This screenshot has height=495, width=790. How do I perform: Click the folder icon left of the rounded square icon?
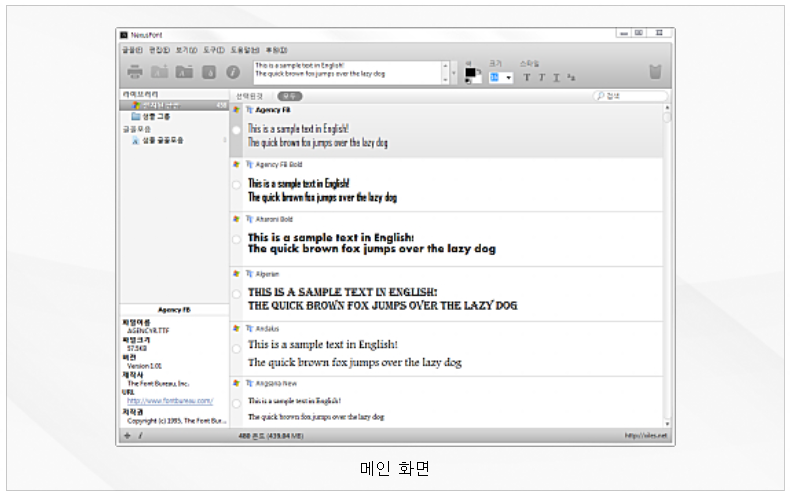[x=184, y=72]
